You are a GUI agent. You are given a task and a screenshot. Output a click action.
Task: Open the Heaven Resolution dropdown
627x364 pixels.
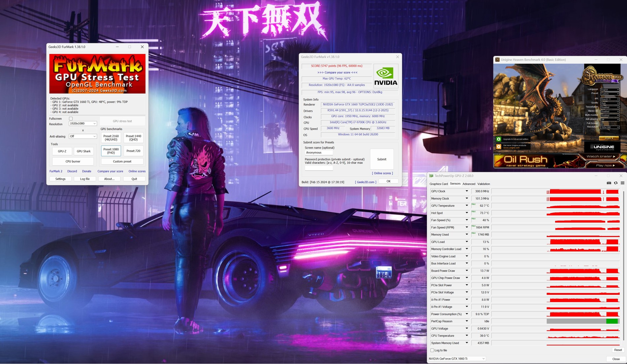click(610, 127)
